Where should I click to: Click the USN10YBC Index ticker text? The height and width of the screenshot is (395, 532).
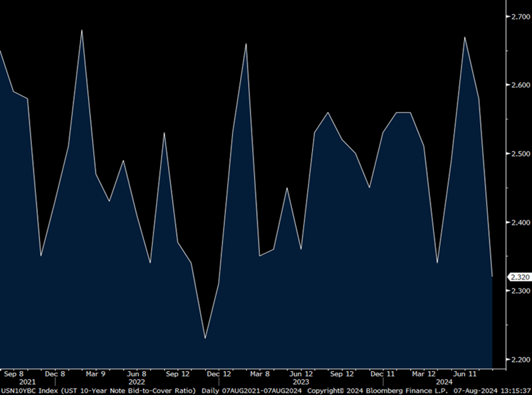point(27,390)
